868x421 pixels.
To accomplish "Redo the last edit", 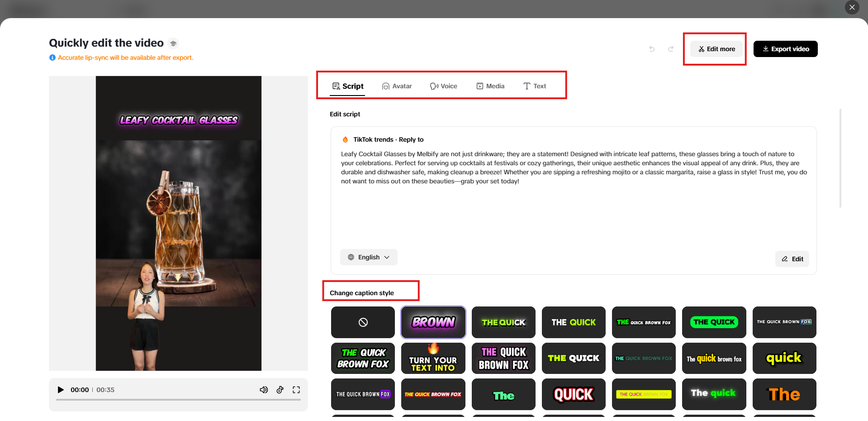I will click(x=671, y=49).
